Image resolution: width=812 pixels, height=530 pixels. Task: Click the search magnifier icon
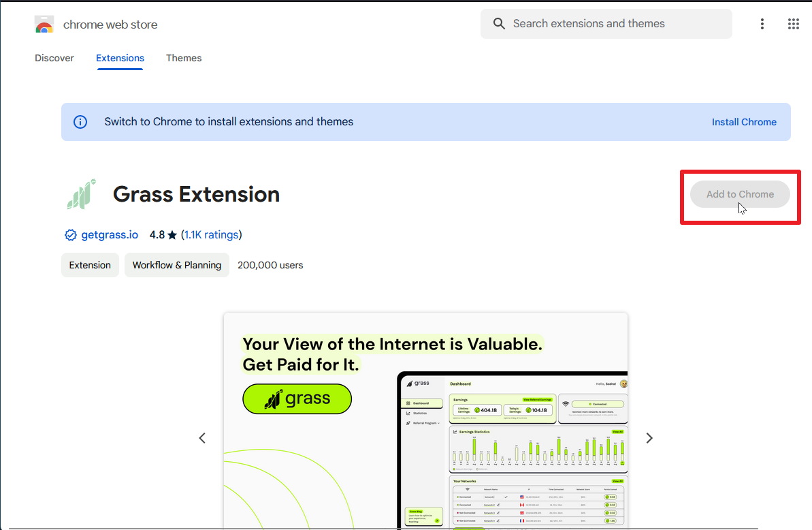tap(499, 24)
